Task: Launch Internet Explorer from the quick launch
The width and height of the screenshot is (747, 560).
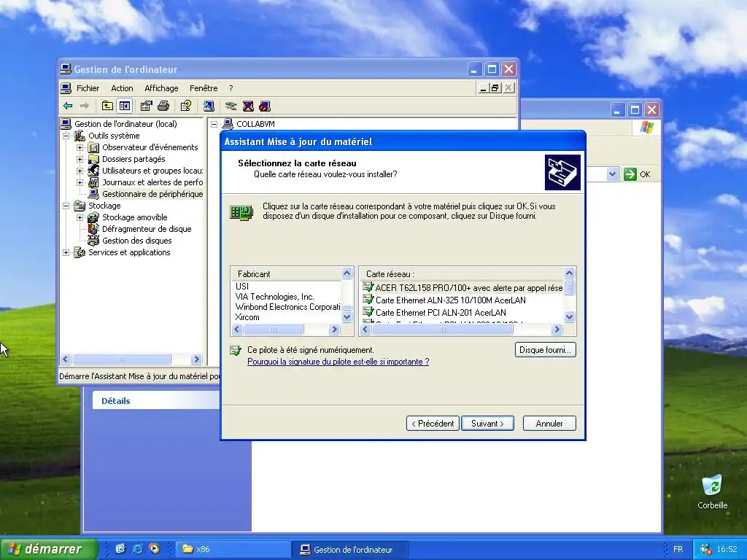Action: click(x=137, y=549)
